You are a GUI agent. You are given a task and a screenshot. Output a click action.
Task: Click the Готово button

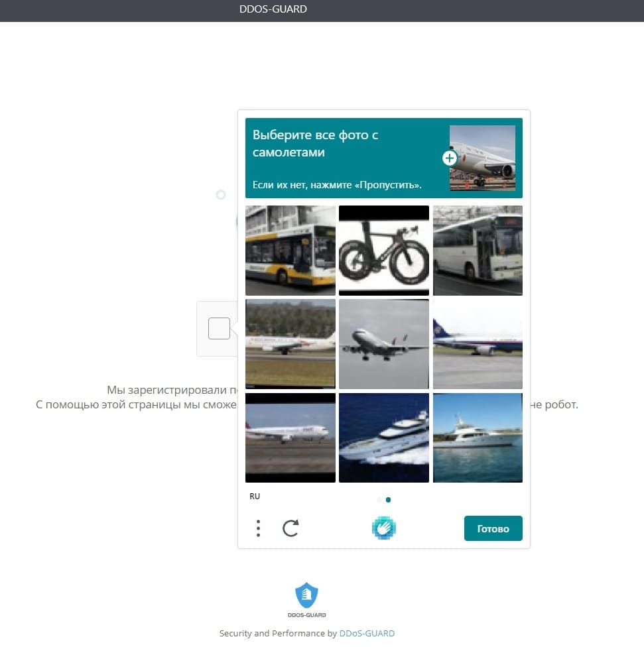tap(493, 528)
